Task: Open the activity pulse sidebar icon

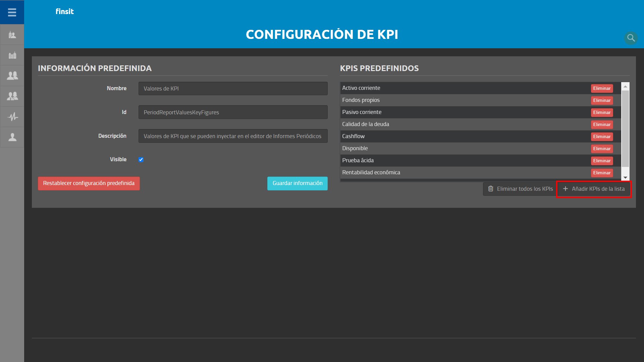Action: tap(12, 117)
